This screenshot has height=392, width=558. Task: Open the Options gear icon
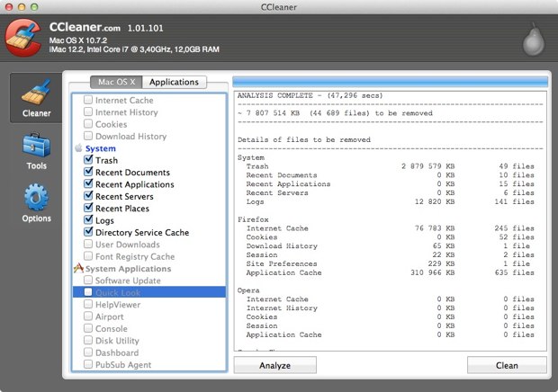[36, 198]
